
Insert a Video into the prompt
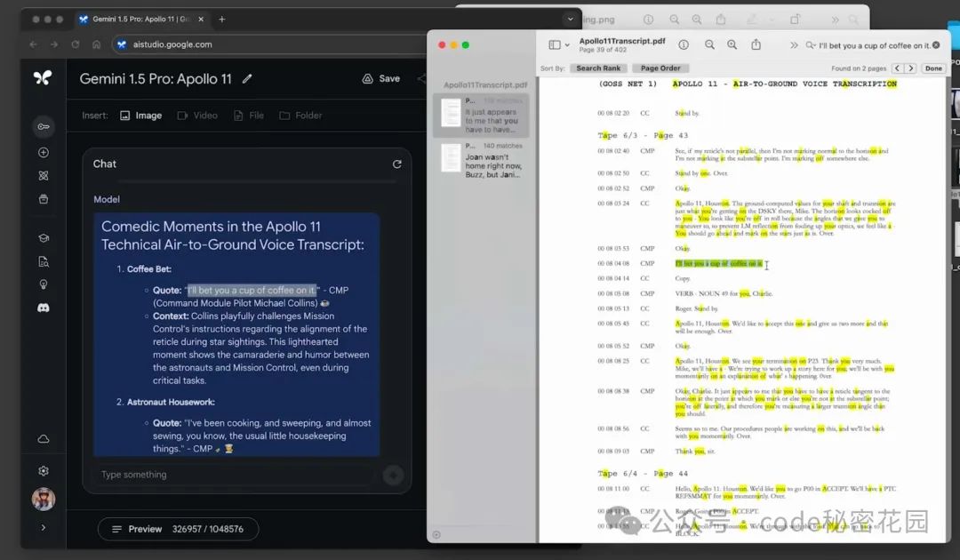coord(197,115)
